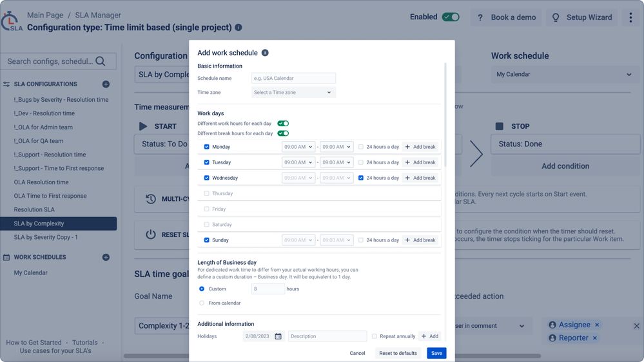Click the SLA clock logo icon
644x362 pixels.
click(x=12, y=21)
